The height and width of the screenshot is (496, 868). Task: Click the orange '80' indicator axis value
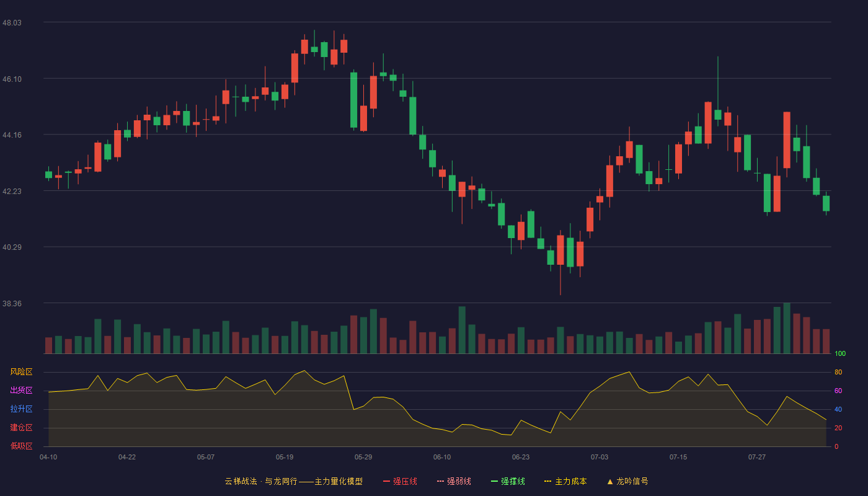(838, 372)
